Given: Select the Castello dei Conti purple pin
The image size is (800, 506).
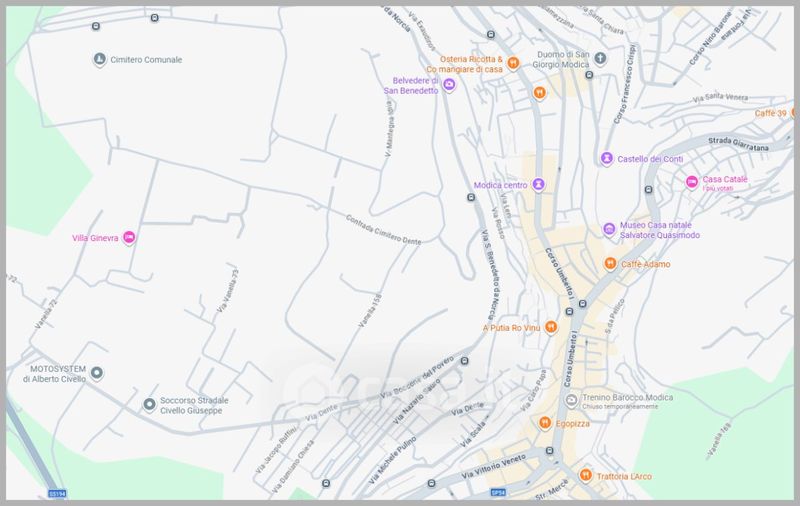Looking at the screenshot, I should click(606, 159).
